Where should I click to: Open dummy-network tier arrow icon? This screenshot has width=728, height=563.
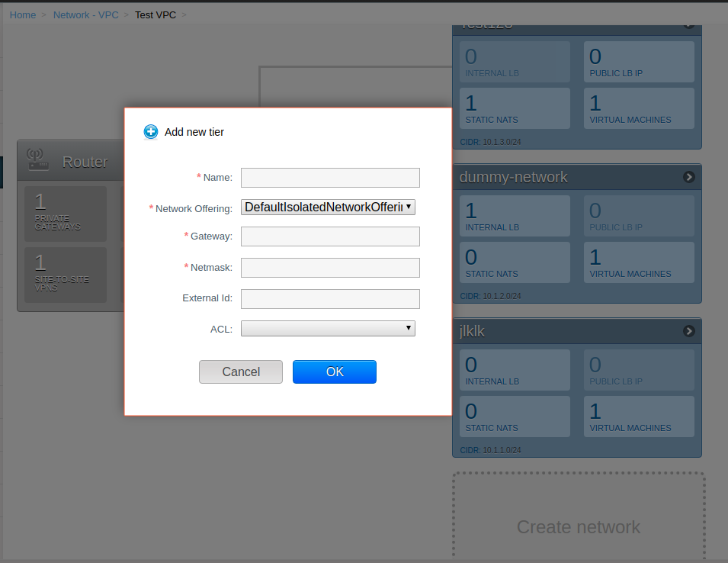tap(689, 177)
